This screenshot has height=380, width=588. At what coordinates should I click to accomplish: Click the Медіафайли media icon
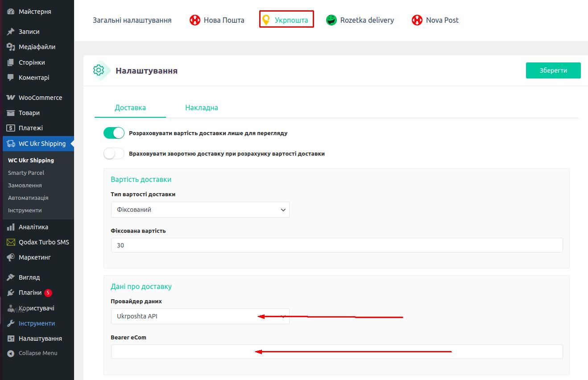[11, 47]
